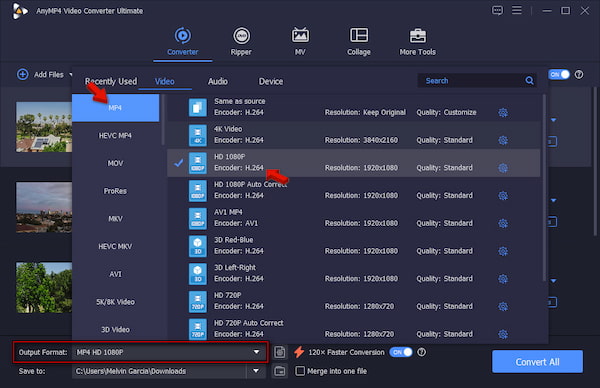This screenshot has height=388, width=600.
Task: Select HEVC MKV format category
Action: coord(116,246)
